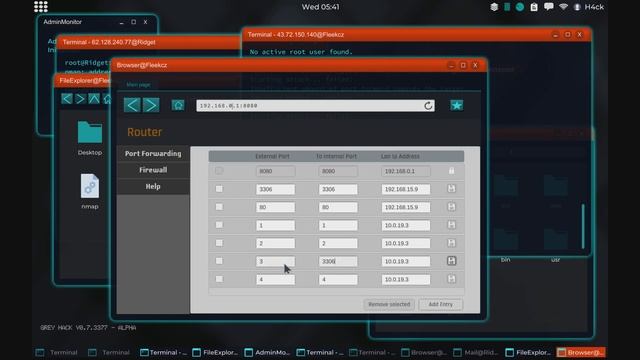Save the row with external port 1
Screen dimensions: 640x360
click(x=451, y=225)
